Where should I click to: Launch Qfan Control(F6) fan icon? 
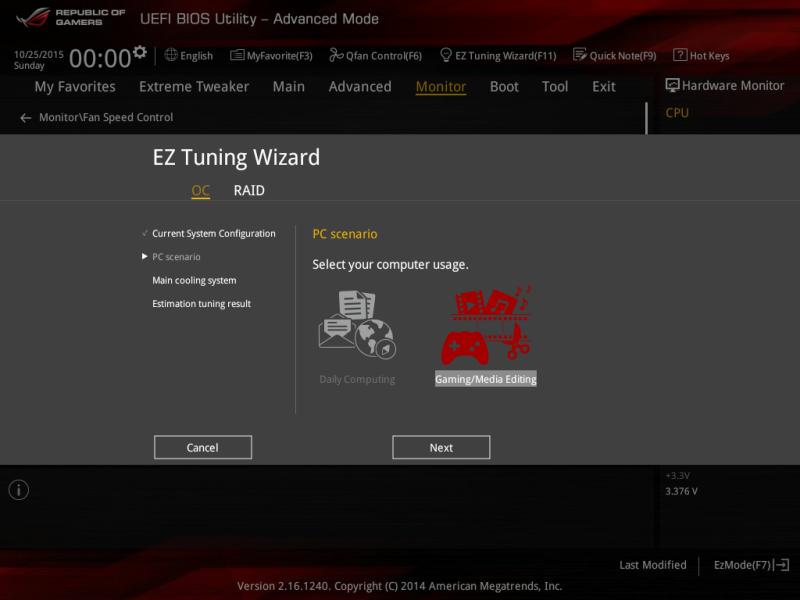[x=336, y=55]
